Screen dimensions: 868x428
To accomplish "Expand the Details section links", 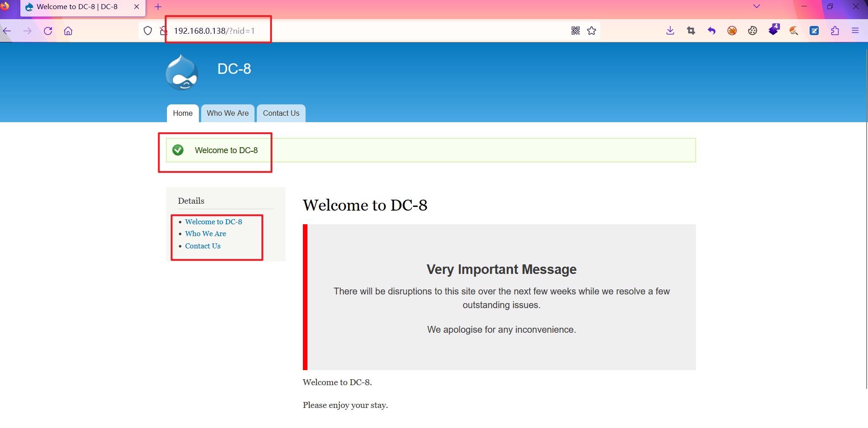I will click(191, 201).
